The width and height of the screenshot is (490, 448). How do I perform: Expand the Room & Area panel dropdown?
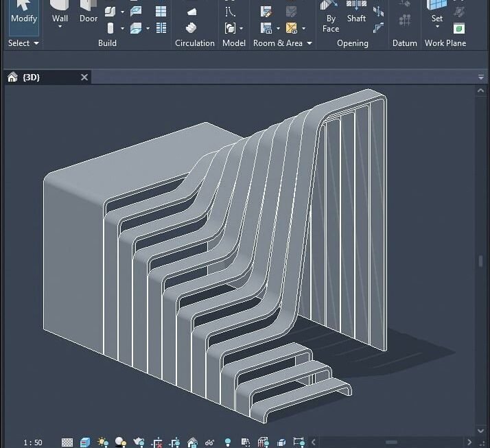click(x=282, y=43)
